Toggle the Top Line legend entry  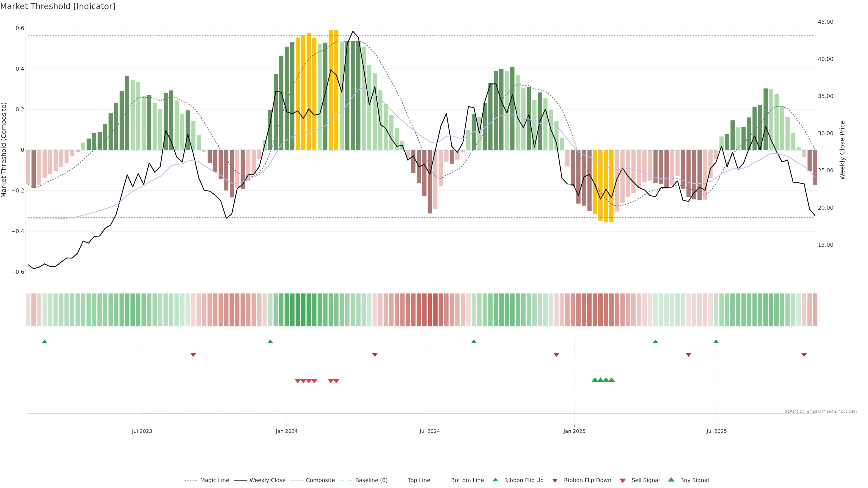click(x=419, y=480)
